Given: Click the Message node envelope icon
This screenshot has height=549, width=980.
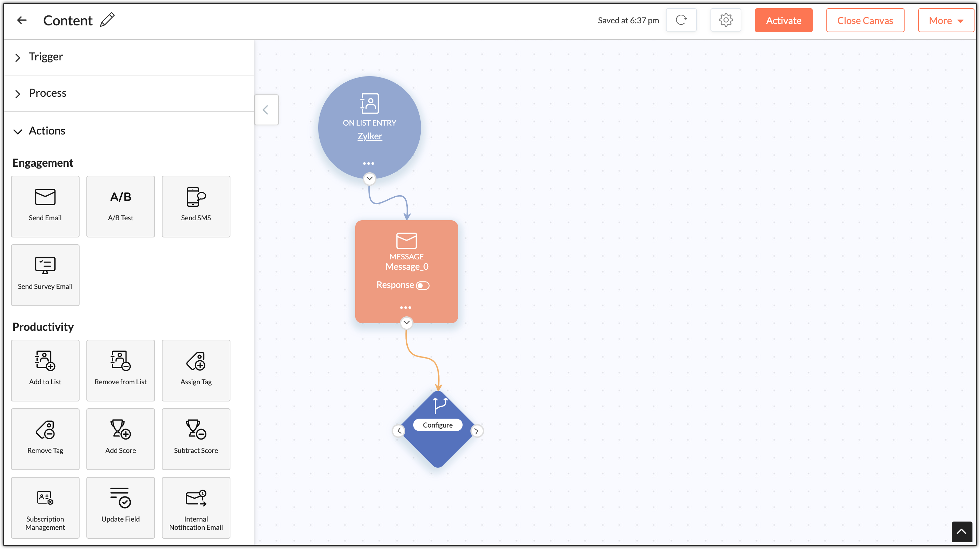Looking at the screenshot, I should [406, 241].
